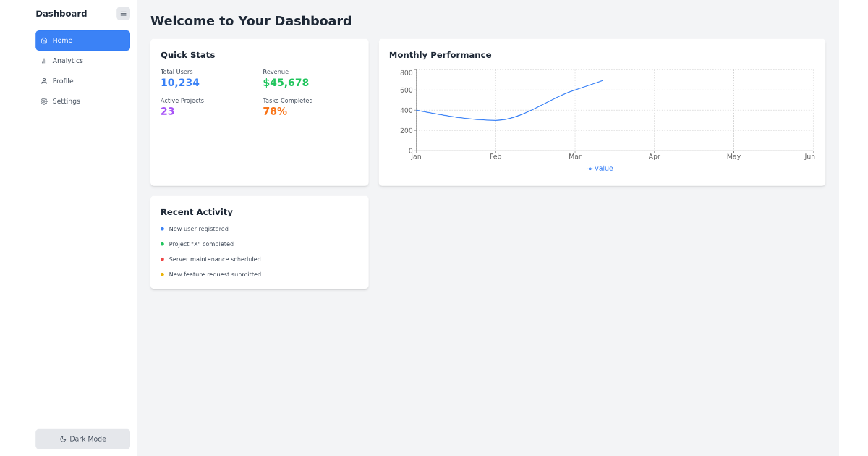Click the Revenue figure $45,678
Screen dimensions: 868x456
point(286,83)
